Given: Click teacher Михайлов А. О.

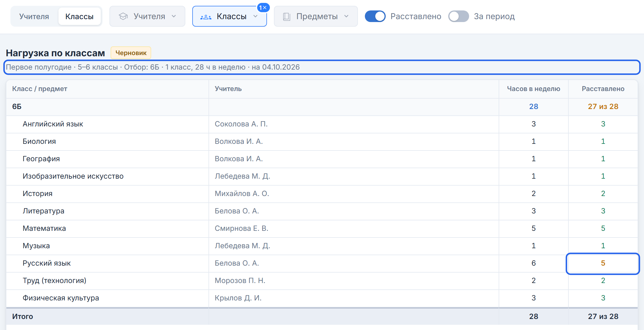Looking at the screenshot, I should 242,194.
